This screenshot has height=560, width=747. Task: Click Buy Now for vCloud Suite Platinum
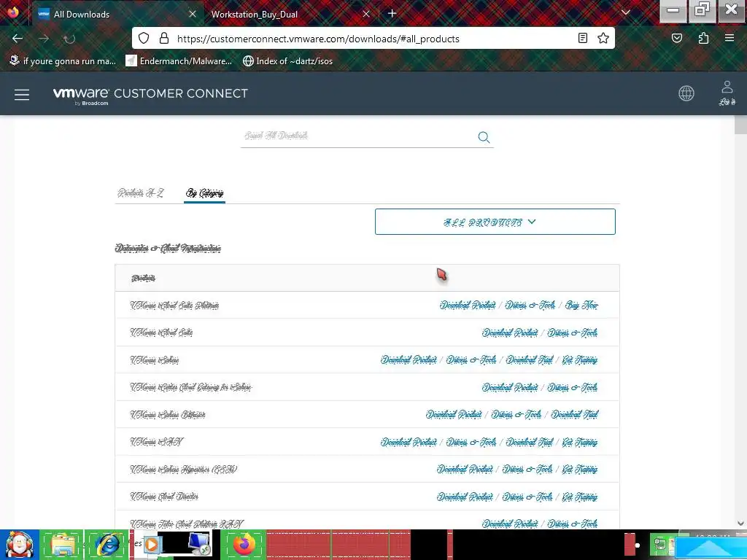[581, 306]
